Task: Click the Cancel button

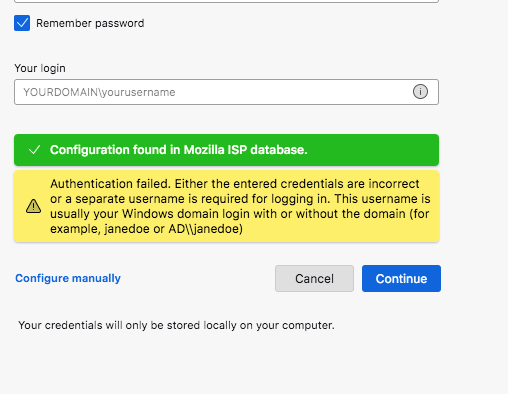Action: pos(314,278)
